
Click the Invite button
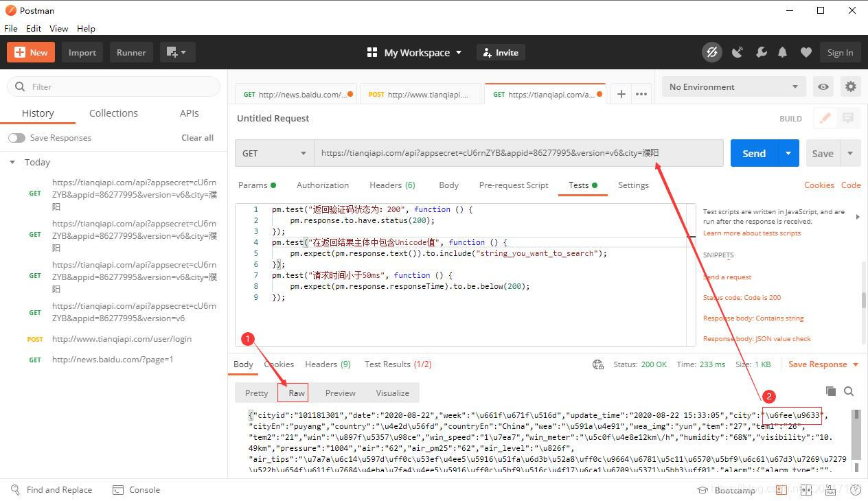(501, 52)
